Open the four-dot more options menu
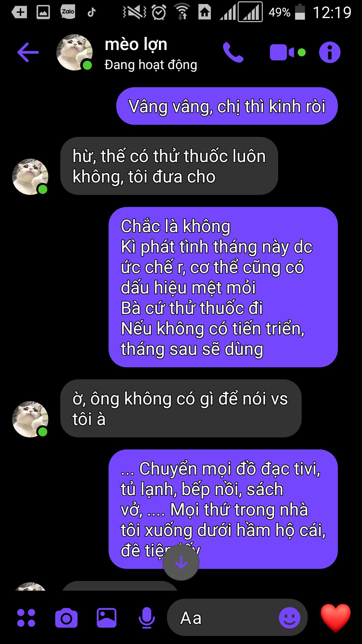Viewport: 362px width, 644px height. 26,618
